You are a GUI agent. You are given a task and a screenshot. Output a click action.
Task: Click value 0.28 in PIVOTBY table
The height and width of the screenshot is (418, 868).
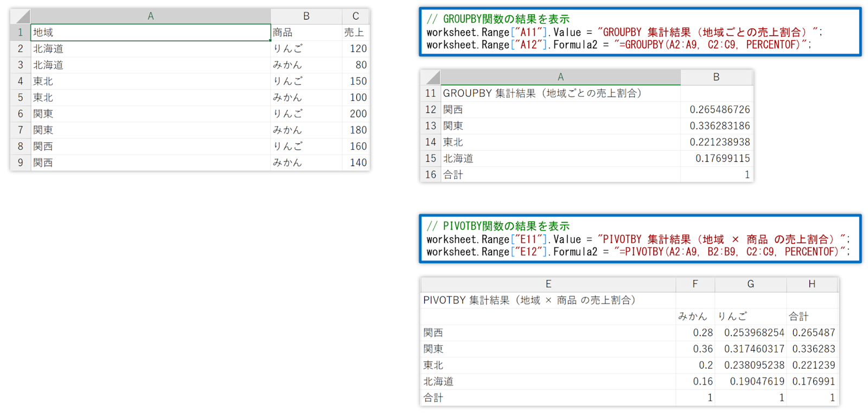click(695, 333)
